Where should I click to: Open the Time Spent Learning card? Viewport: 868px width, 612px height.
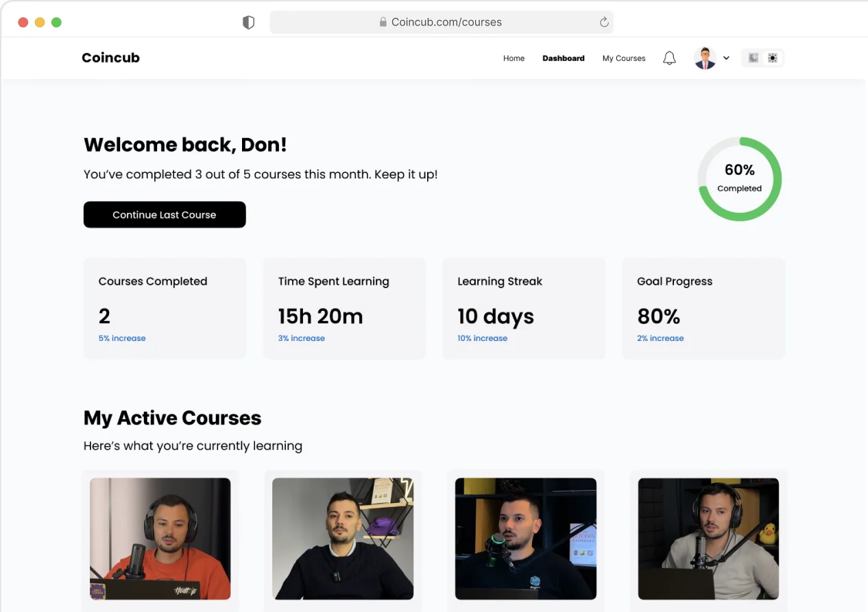pyautogui.click(x=344, y=308)
